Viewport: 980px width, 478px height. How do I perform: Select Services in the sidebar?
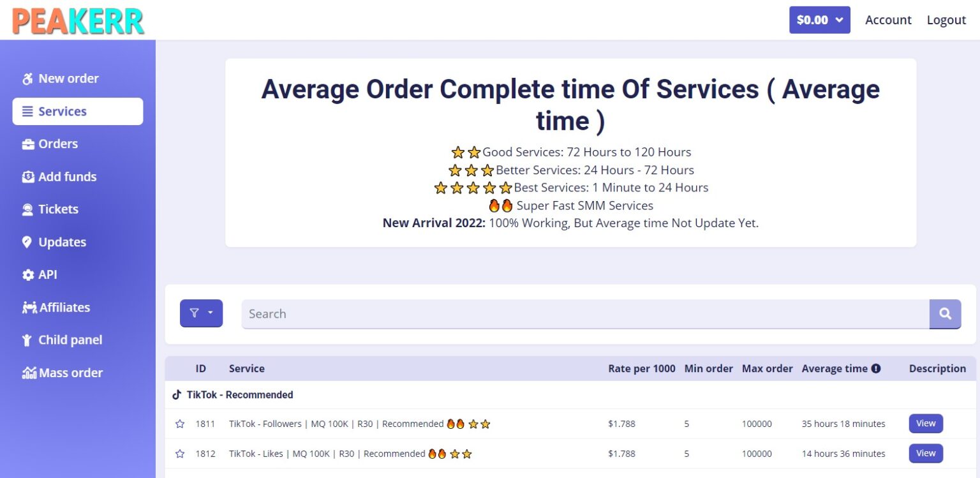(x=77, y=111)
